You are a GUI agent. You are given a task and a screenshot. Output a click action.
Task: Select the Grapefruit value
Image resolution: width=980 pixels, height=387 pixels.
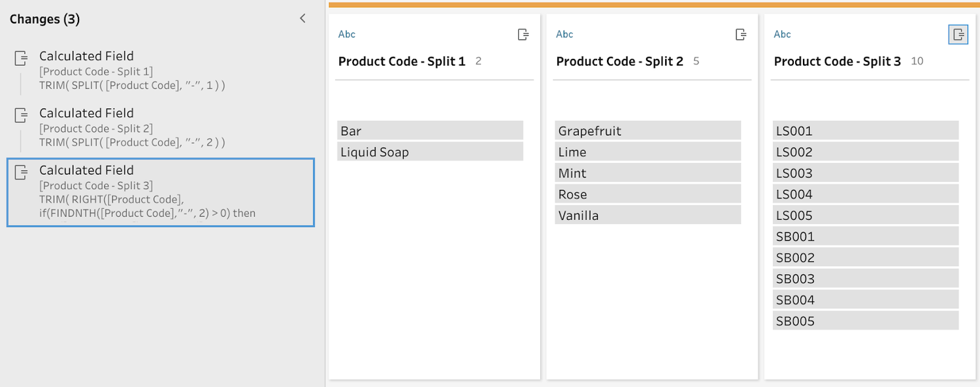pyautogui.click(x=648, y=131)
